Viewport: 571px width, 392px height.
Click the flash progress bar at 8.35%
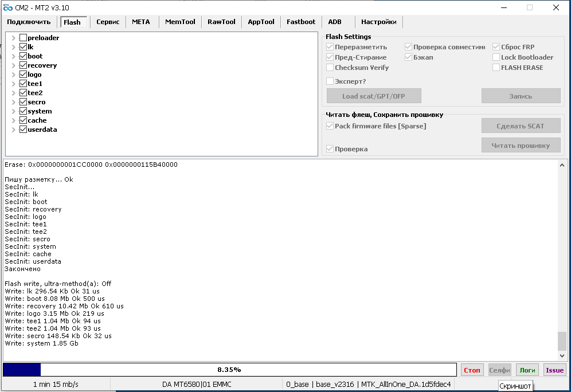pyautogui.click(x=229, y=370)
